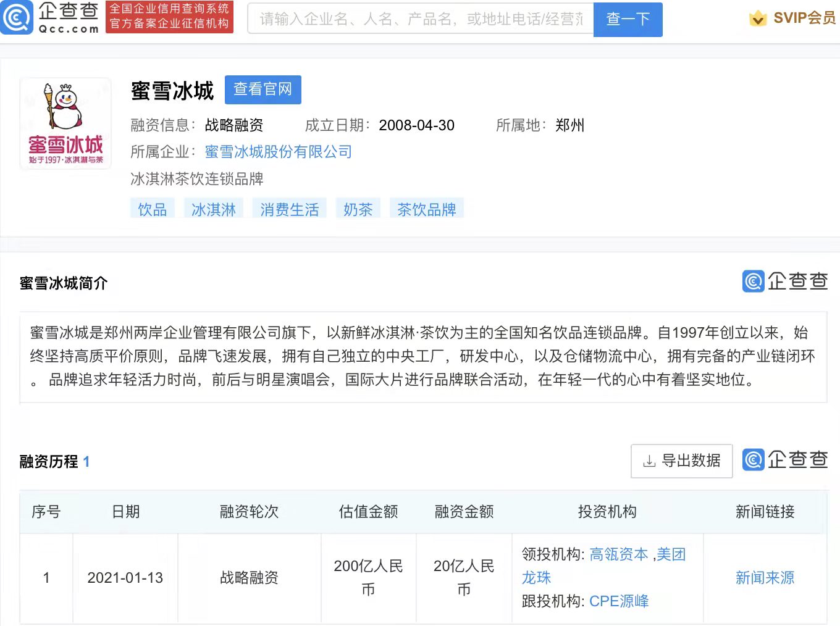Click the 查一下 search button

[628, 19]
